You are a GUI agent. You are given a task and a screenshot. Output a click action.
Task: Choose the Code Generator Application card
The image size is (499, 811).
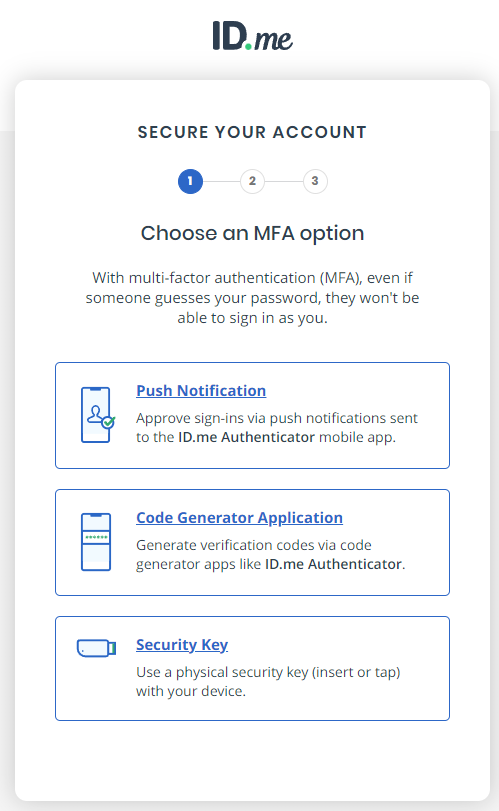(252, 543)
